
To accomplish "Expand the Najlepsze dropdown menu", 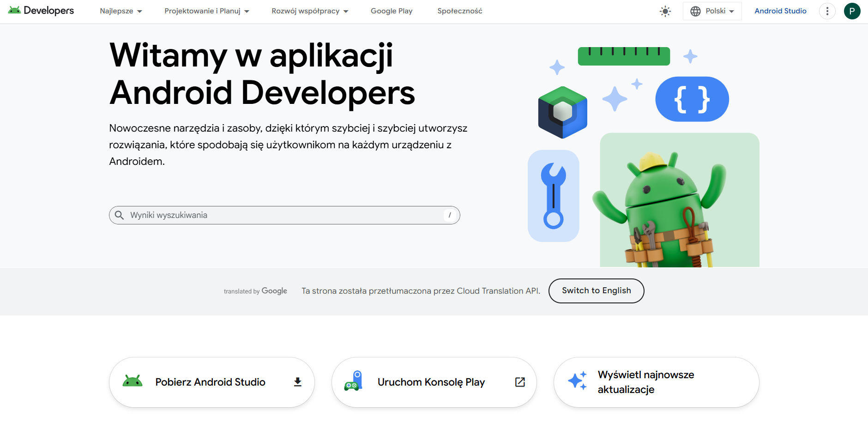I will coord(121,11).
